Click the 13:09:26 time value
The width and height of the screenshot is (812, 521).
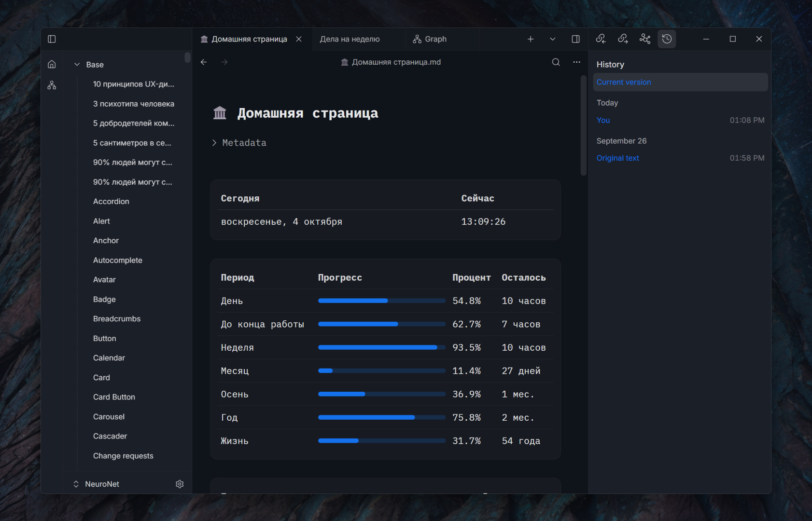click(x=483, y=221)
